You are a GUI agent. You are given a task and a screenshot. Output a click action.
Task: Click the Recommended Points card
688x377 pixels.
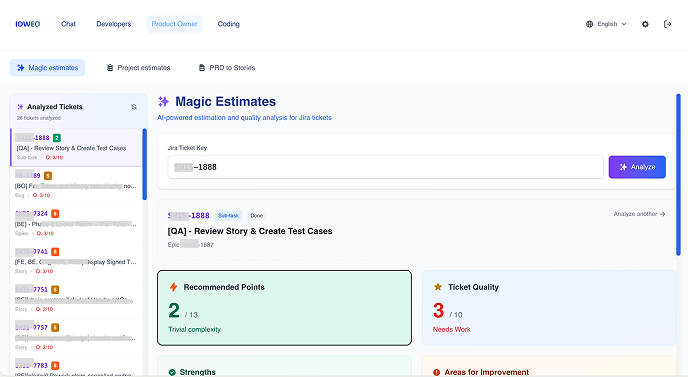coord(284,308)
